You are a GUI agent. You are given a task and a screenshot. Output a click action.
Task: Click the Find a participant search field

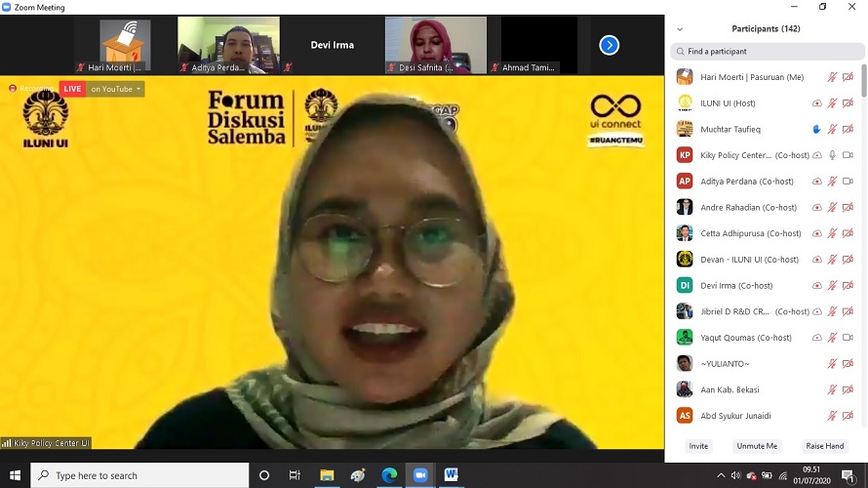click(x=766, y=52)
